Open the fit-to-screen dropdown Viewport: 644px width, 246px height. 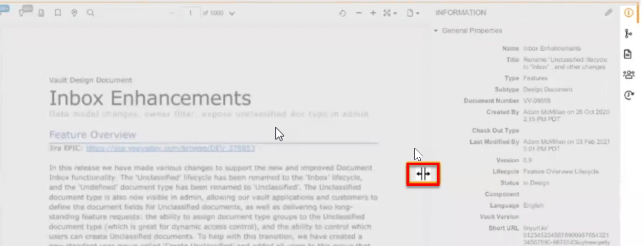(390, 13)
